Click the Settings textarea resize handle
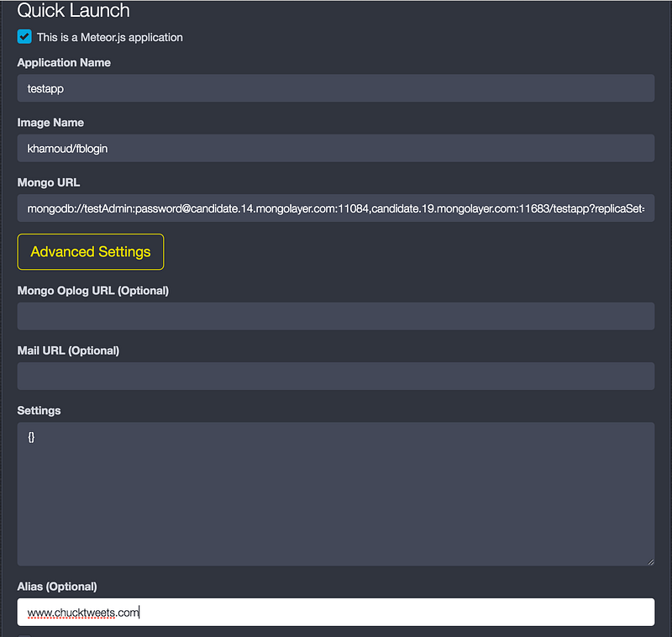 650,561
